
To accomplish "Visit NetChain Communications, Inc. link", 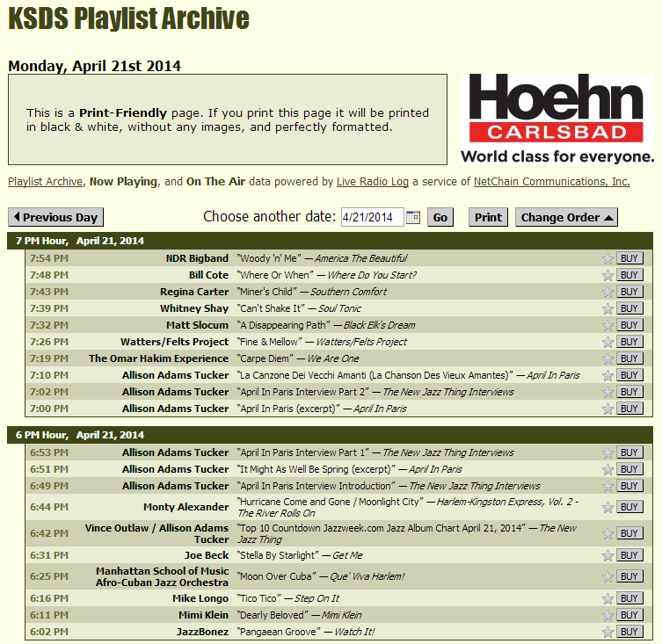I will pyautogui.click(x=551, y=182).
